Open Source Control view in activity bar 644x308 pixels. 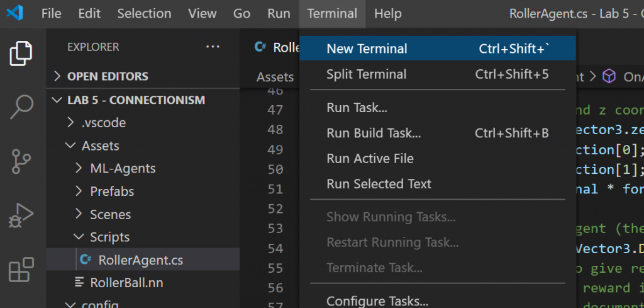[x=21, y=161]
